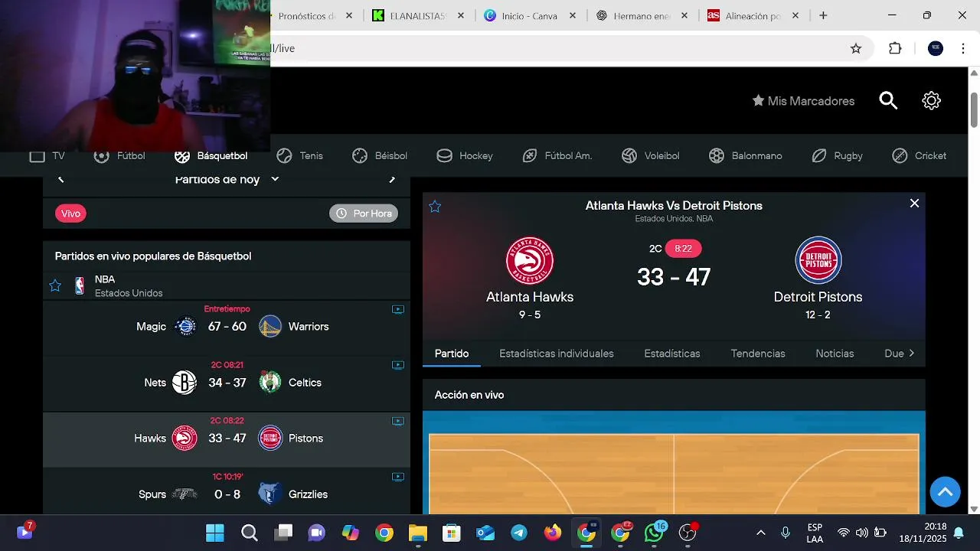Select the Básquetbol sport category
Viewport: 980px width, 551px height.
click(211, 156)
